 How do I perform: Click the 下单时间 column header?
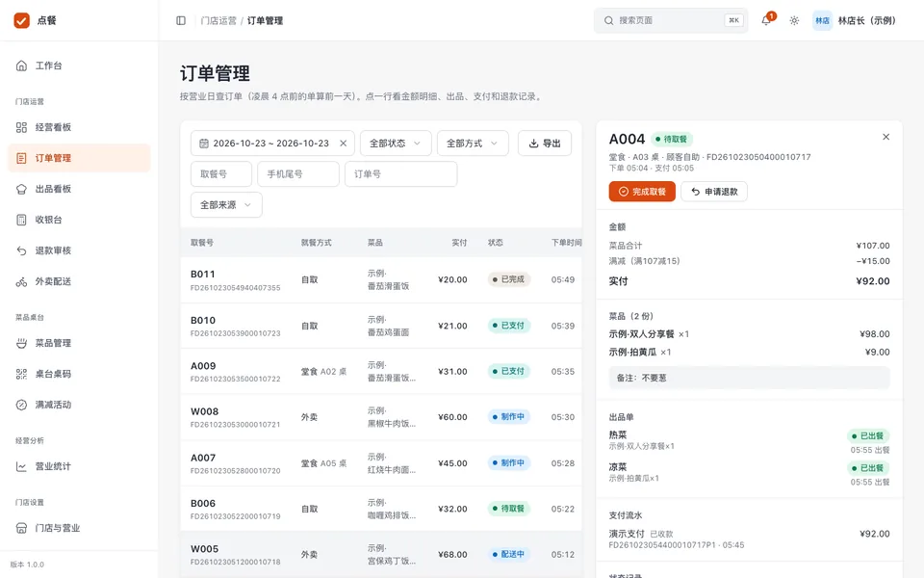pyautogui.click(x=566, y=243)
